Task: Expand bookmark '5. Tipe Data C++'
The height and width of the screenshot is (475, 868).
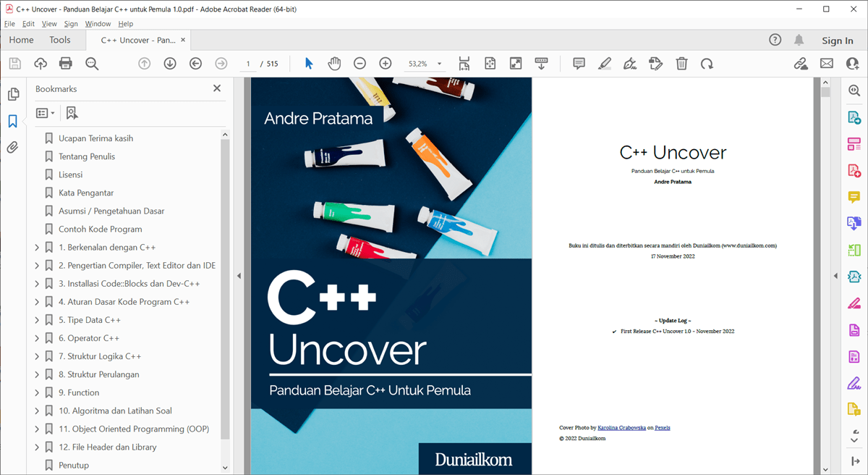Action: coord(37,320)
